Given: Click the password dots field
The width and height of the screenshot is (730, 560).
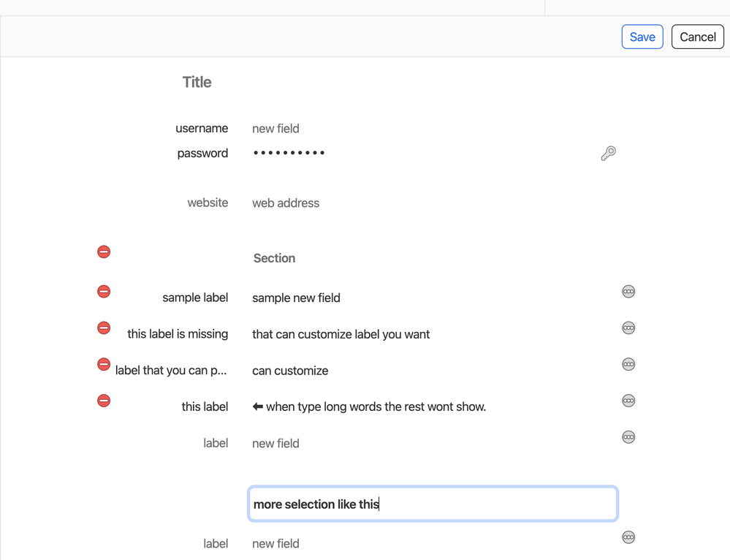Looking at the screenshot, I should [289, 153].
